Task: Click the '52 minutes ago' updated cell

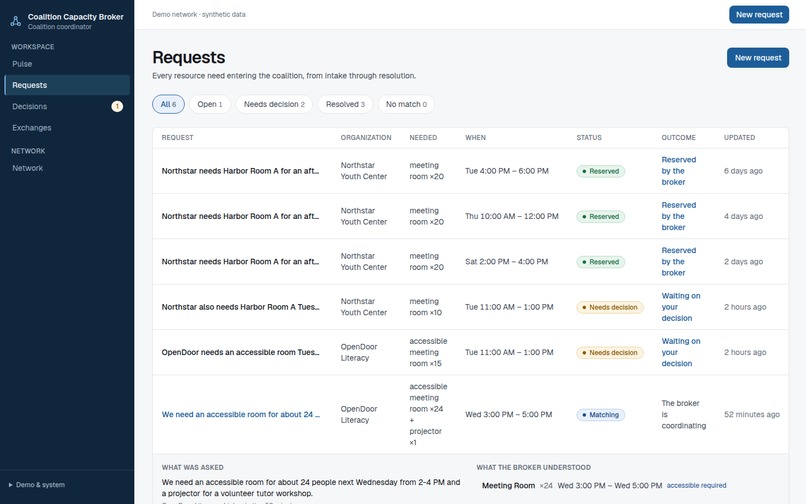Action: 752,415
